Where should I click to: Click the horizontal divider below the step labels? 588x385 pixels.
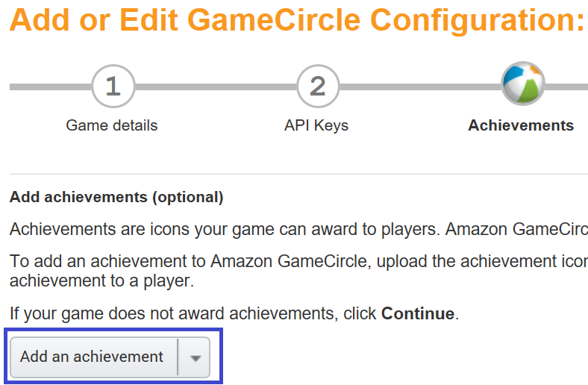[298, 174]
